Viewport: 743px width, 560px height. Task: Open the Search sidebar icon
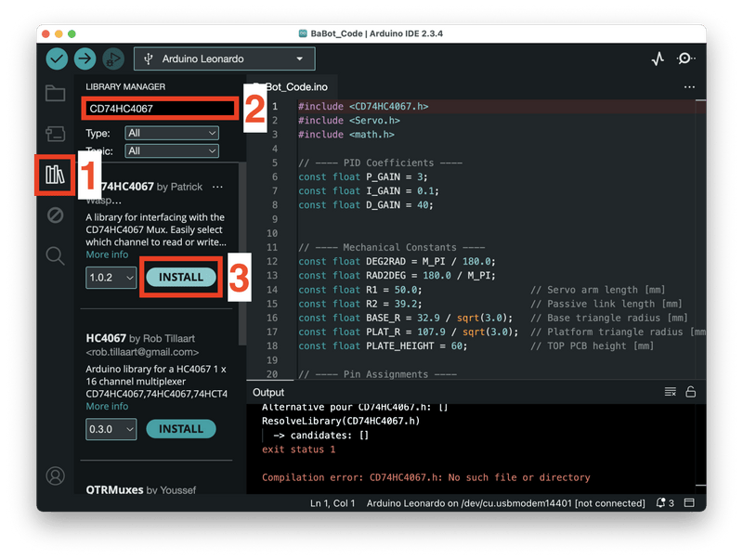click(55, 255)
